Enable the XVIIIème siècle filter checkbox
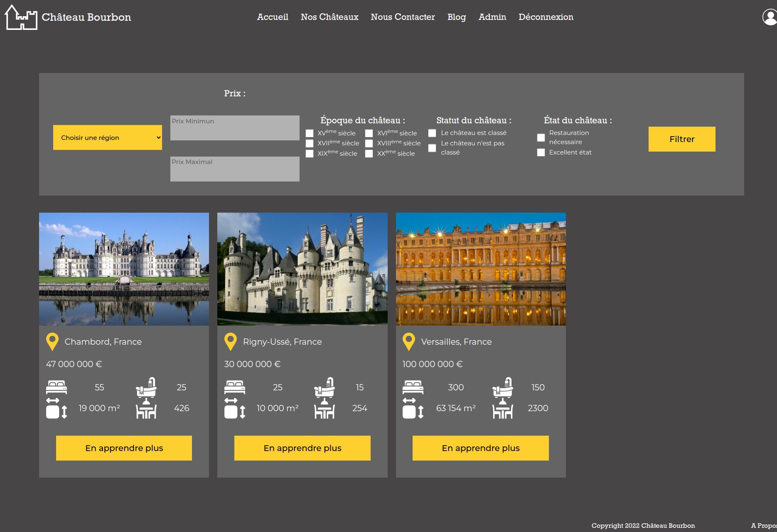This screenshot has width=777, height=532. pos(369,143)
